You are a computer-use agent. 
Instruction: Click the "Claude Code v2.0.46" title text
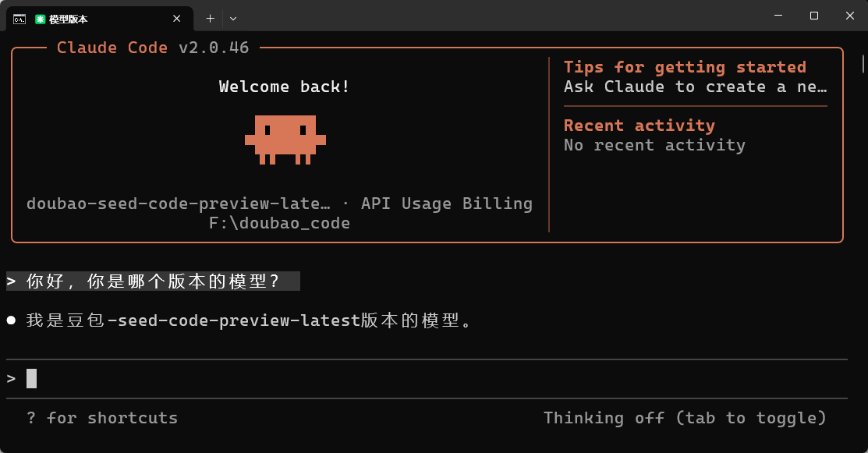coord(153,48)
